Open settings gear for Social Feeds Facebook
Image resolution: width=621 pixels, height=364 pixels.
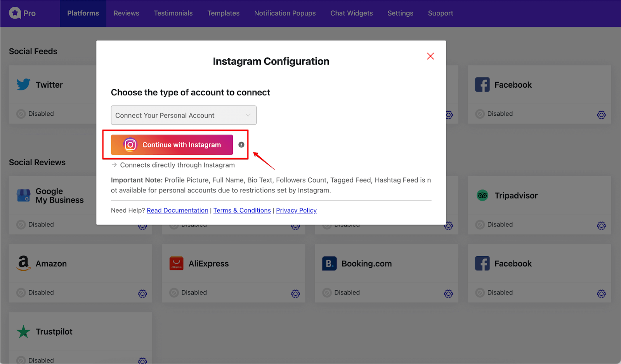pos(601,115)
